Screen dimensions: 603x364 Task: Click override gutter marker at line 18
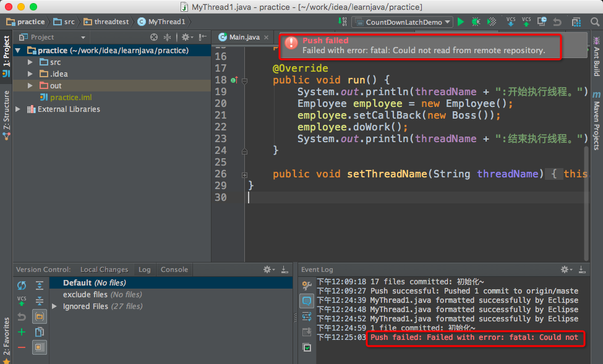(234, 80)
